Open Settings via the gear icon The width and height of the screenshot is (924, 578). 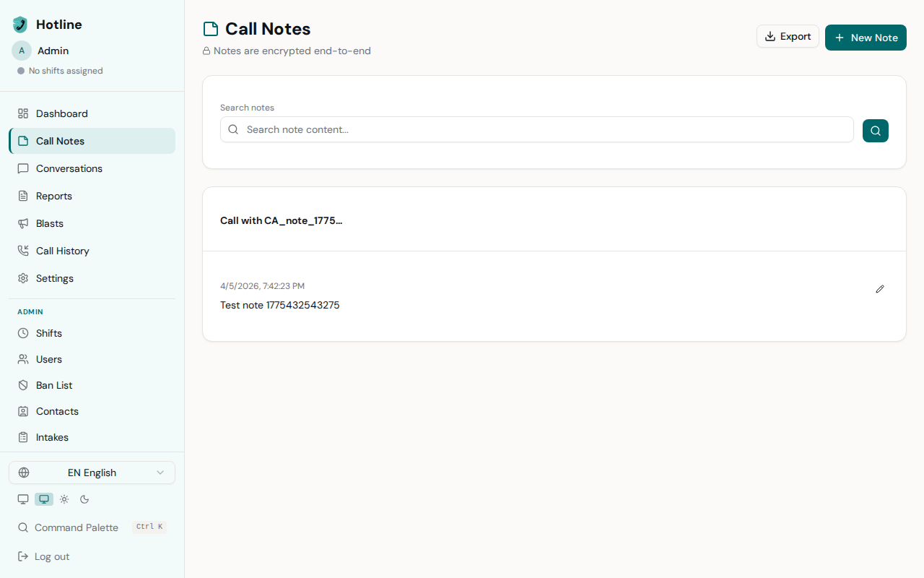(x=22, y=278)
